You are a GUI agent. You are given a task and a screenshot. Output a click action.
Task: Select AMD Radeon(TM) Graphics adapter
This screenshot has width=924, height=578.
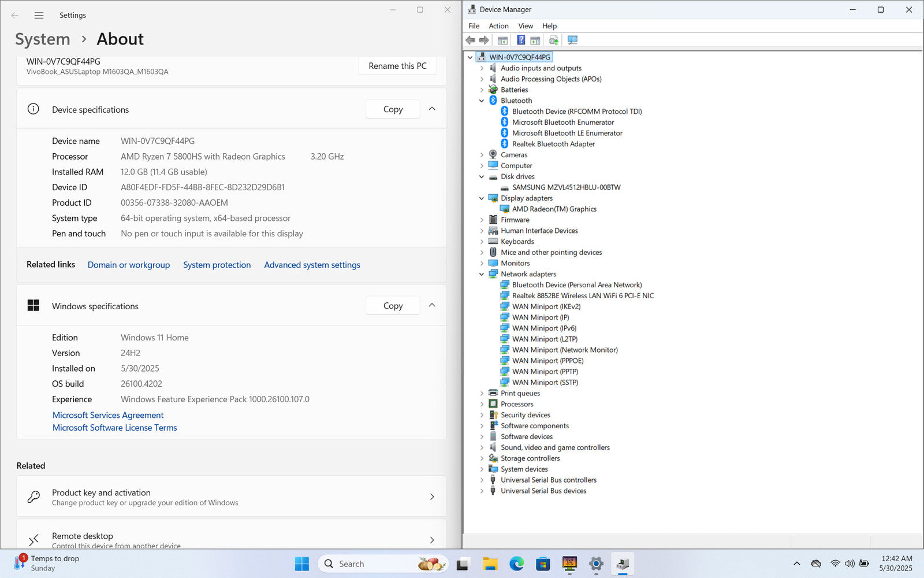click(554, 209)
